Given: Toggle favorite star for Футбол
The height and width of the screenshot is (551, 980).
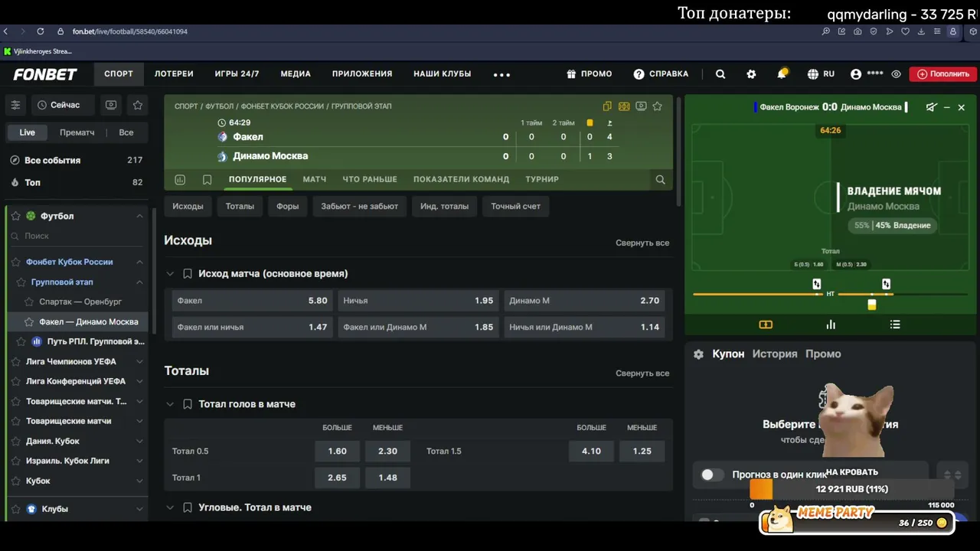Looking at the screenshot, I should click(15, 217).
